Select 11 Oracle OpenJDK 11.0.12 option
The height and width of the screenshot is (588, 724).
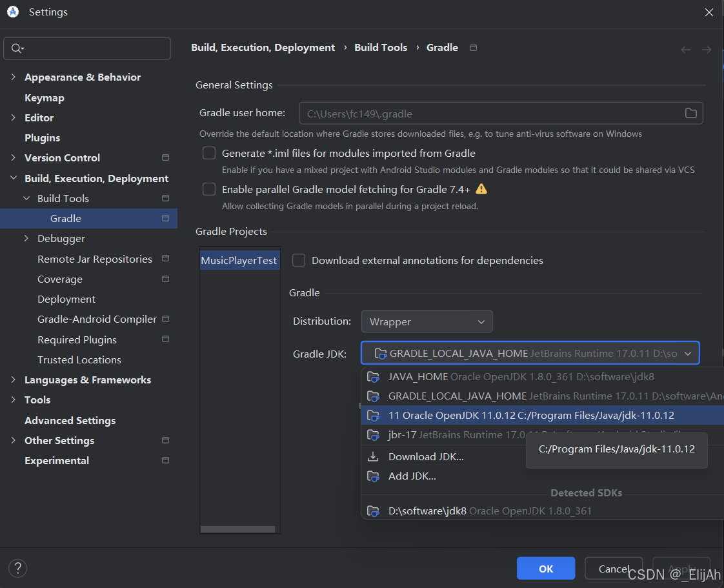pyautogui.click(x=542, y=415)
